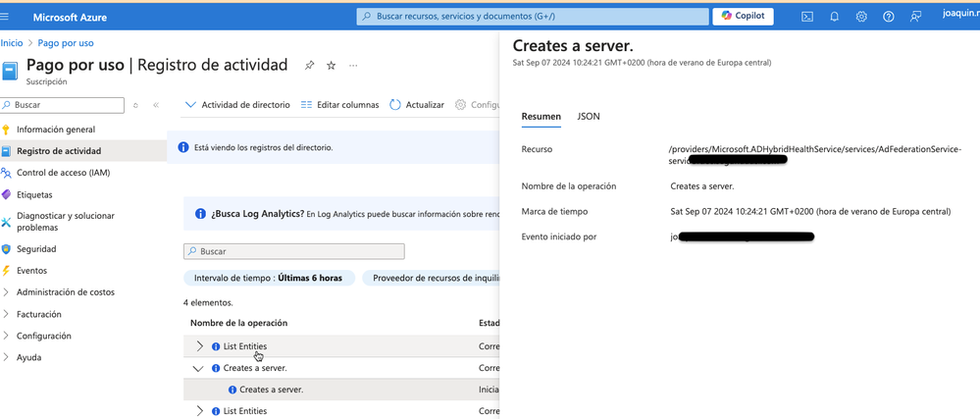
Task: Switch to the JSON tab
Action: coord(589,117)
